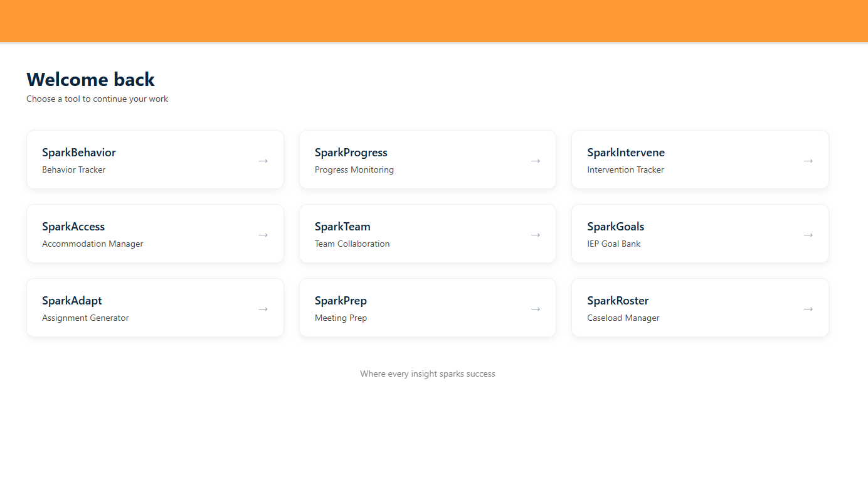Open the SparkAccess Accommodation Manager tool
Image resolution: width=868 pixels, height=479 pixels.
tap(155, 234)
